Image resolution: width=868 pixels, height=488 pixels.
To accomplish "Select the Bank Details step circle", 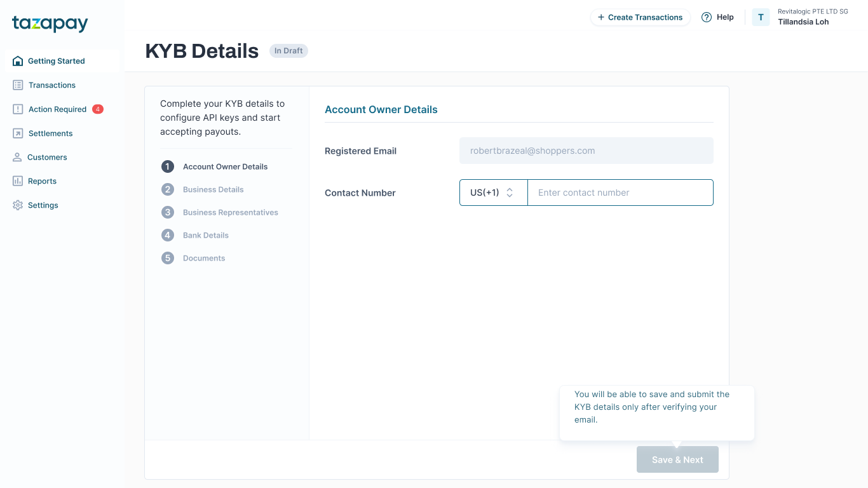I will point(167,235).
